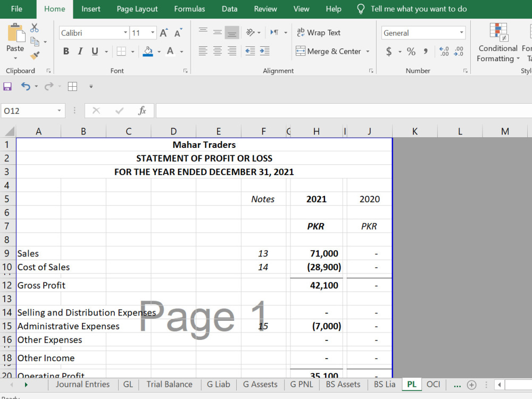
Task: Open the Calibri font name dropdown
Action: pyautogui.click(x=124, y=32)
